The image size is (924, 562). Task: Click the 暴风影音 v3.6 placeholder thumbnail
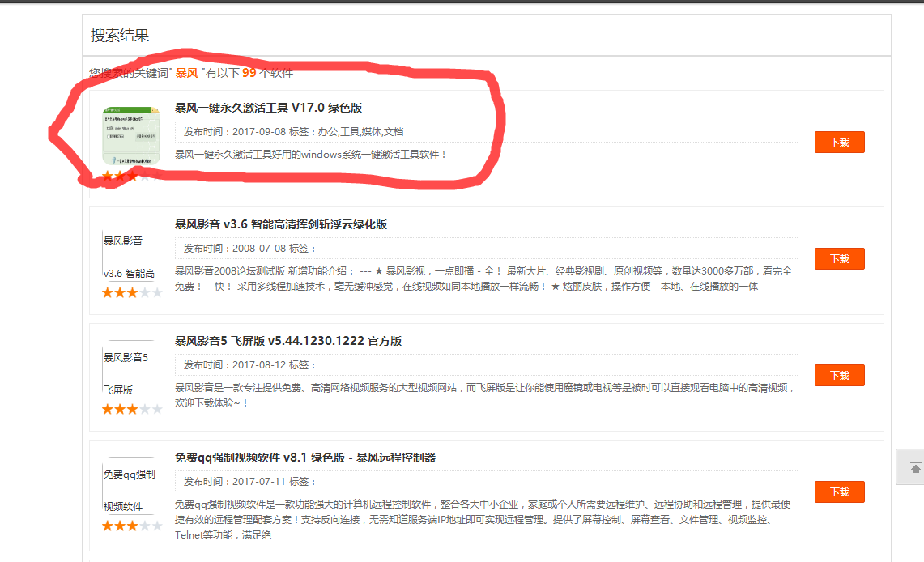coord(131,253)
